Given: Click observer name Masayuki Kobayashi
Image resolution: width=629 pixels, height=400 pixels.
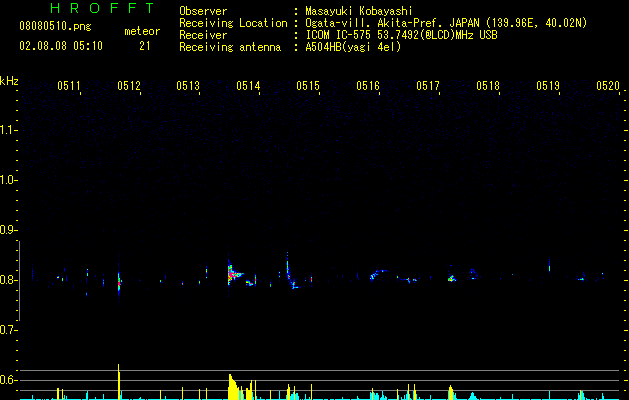Looking at the screenshot, I should [359, 11].
